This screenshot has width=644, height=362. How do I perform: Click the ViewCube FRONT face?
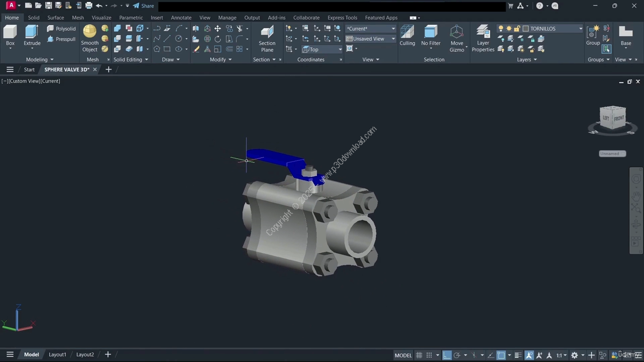click(618, 118)
